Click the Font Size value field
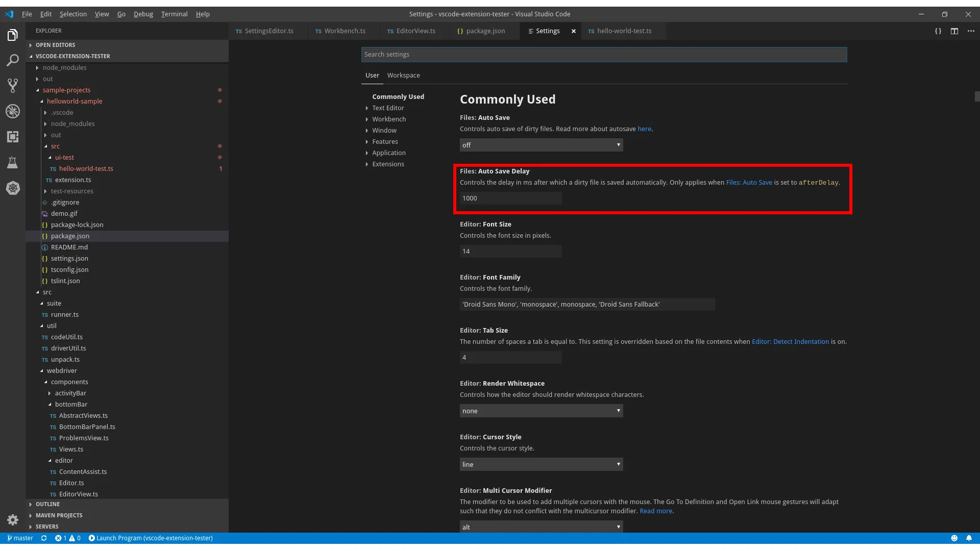This screenshot has width=980, height=551. (511, 252)
